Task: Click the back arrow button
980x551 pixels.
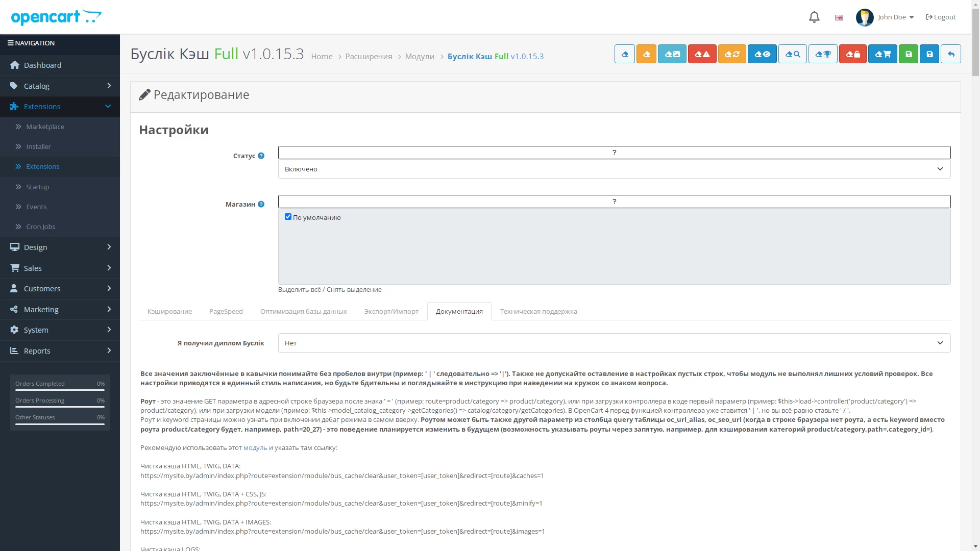Action: coord(951,54)
